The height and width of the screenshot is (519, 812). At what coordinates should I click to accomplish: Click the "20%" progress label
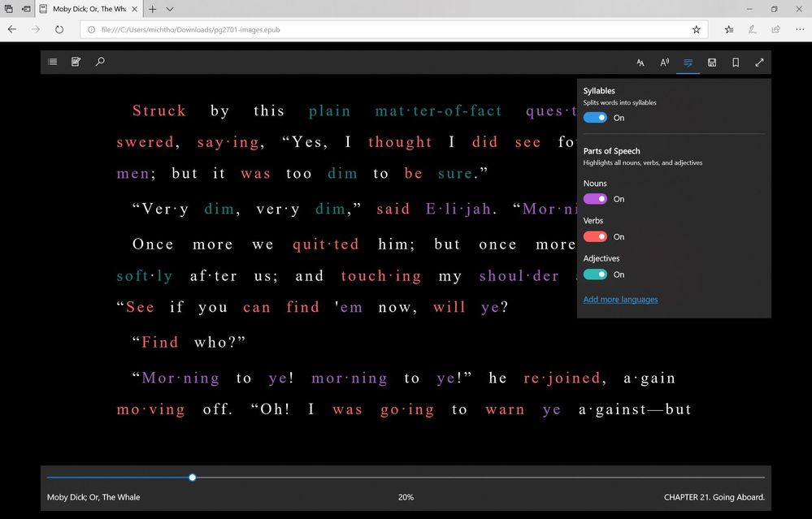click(406, 497)
